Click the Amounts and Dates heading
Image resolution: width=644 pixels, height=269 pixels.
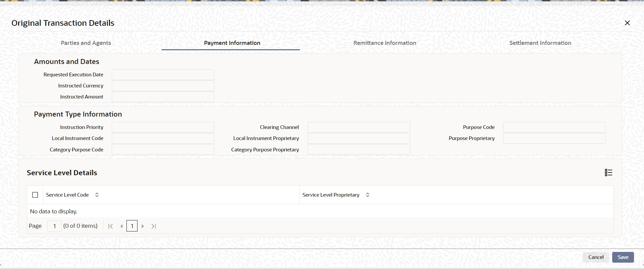66,62
